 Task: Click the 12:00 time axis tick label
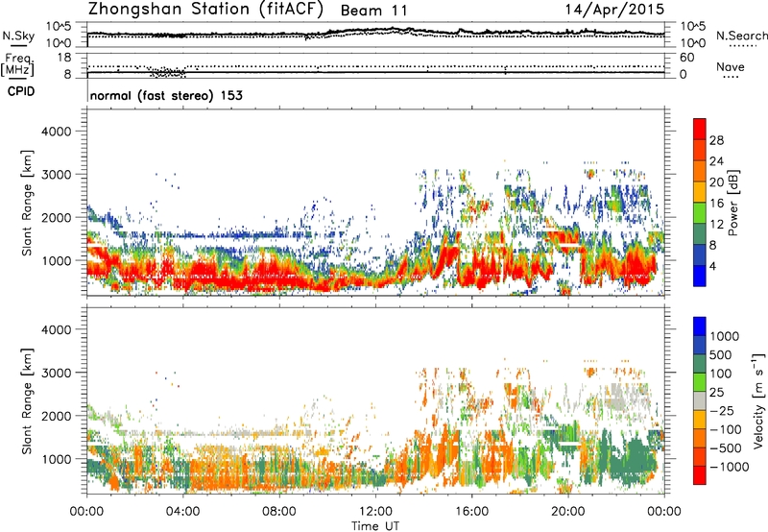[375, 511]
